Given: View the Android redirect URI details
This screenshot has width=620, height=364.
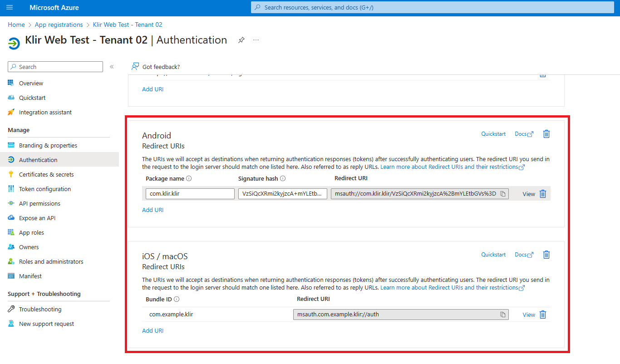Looking at the screenshot, I should pyautogui.click(x=529, y=194).
